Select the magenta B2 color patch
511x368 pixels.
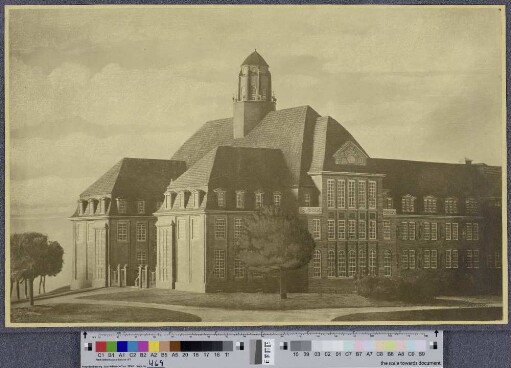pos(143,346)
